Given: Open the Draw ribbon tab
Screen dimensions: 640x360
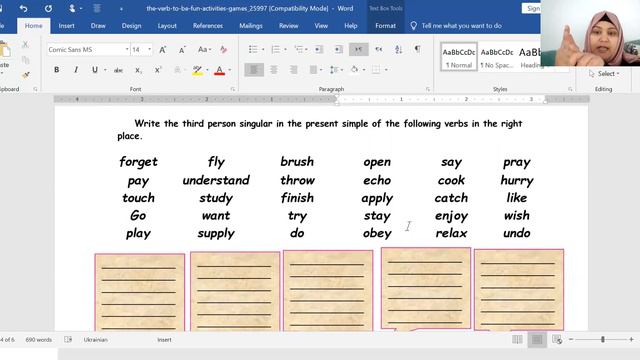Looking at the screenshot, I should pyautogui.click(x=98, y=26).
